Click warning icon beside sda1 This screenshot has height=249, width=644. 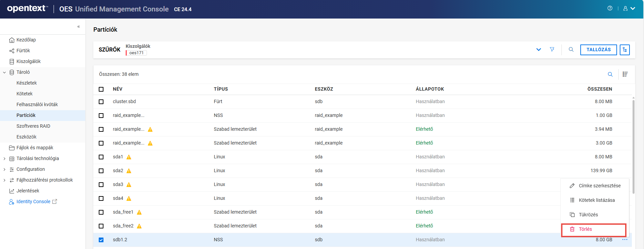pyautogui.click(x=129, y=157)
